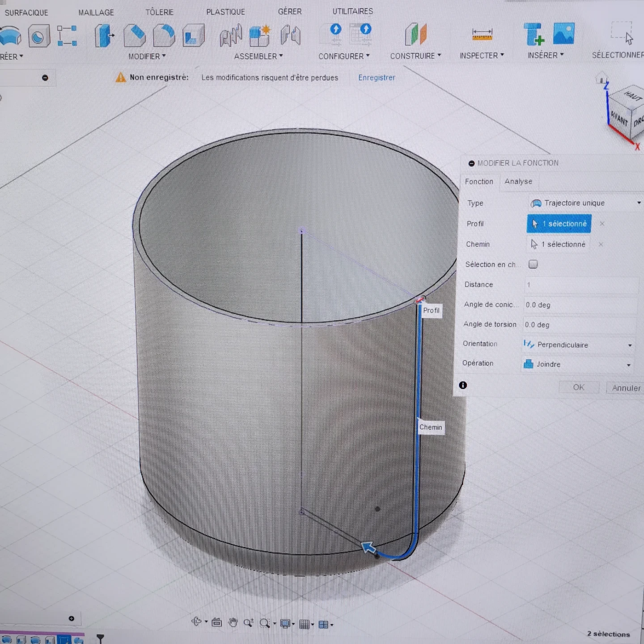Clear the Profil selection with X
The width and height of the screenshot is (644, 644).
click(x=602, y=224)
